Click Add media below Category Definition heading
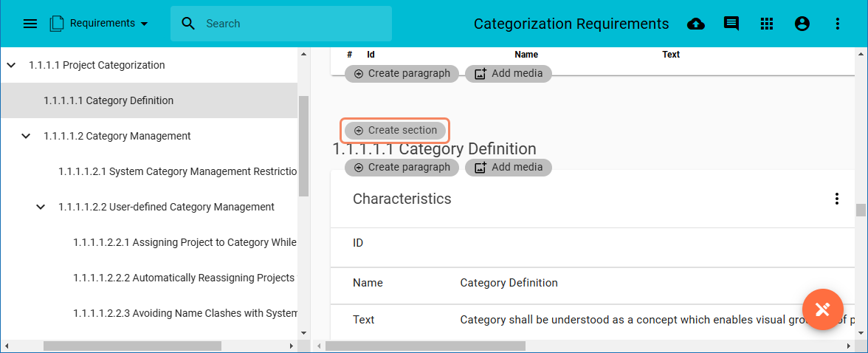Image resolution: width=868 pixels, height=353 pixels. 509,167
